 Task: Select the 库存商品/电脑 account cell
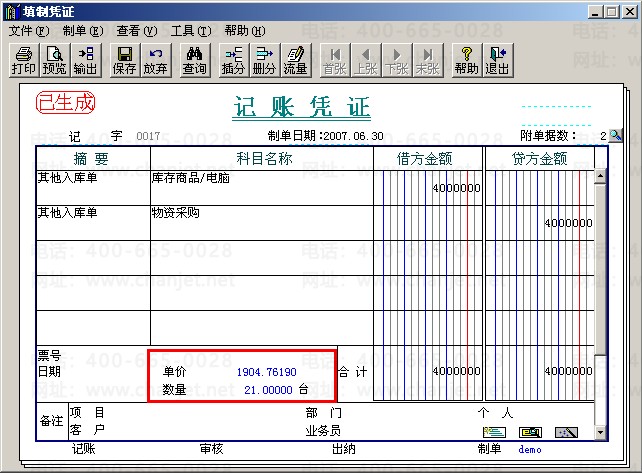tap(262, 188)
